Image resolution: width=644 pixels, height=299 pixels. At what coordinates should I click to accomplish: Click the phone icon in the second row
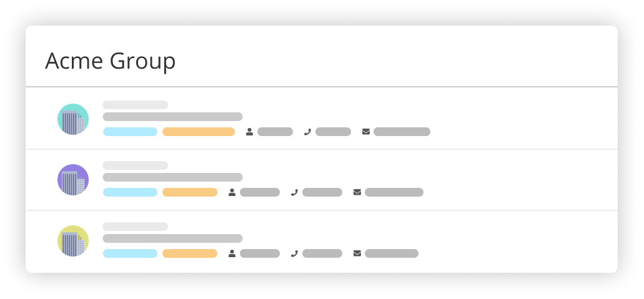coord(294,192)
